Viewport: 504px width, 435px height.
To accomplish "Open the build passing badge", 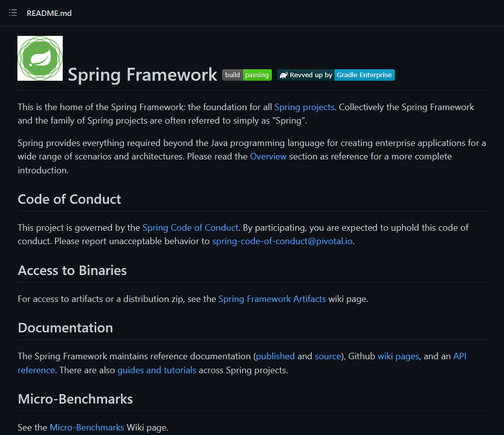I will tap(247, 75).
